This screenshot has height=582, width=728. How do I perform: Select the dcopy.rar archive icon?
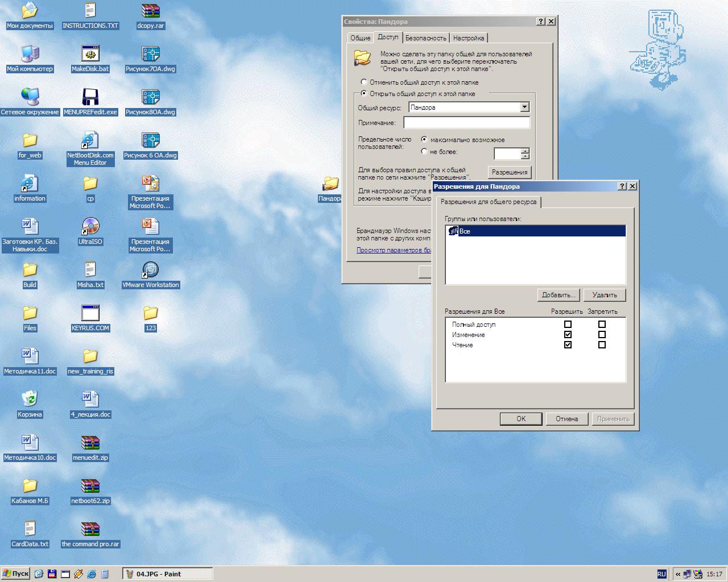(150, 11)
